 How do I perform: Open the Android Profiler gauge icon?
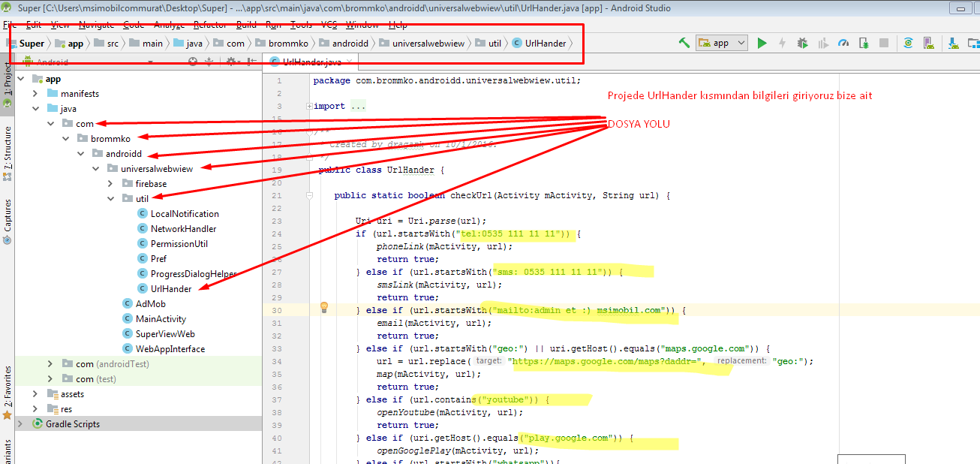click(x=843, y=43)
